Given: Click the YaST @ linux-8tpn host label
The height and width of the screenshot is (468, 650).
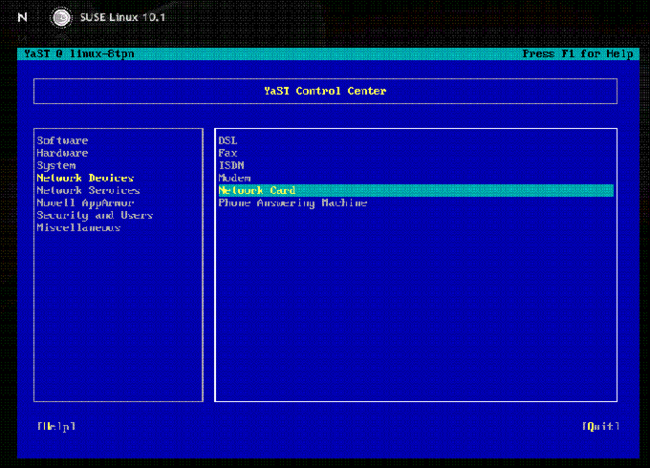Looking at the screenshot, I should pos(79,54).
